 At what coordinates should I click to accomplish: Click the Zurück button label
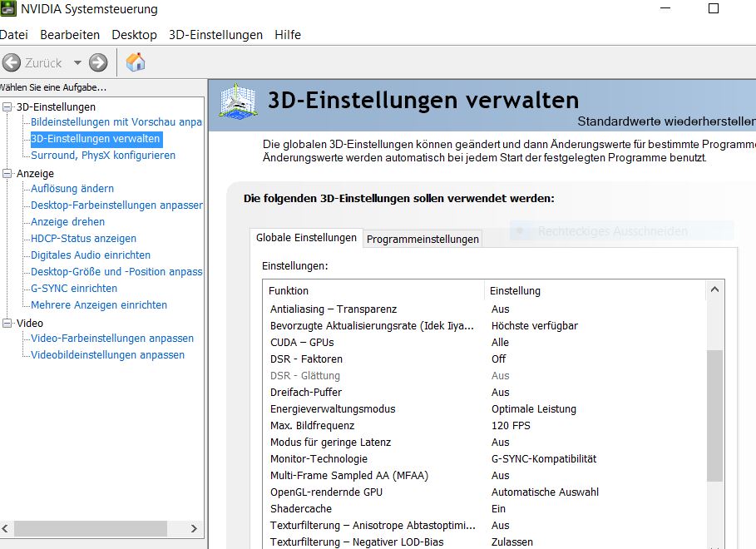pyautogui.click(x=43, y=63)
